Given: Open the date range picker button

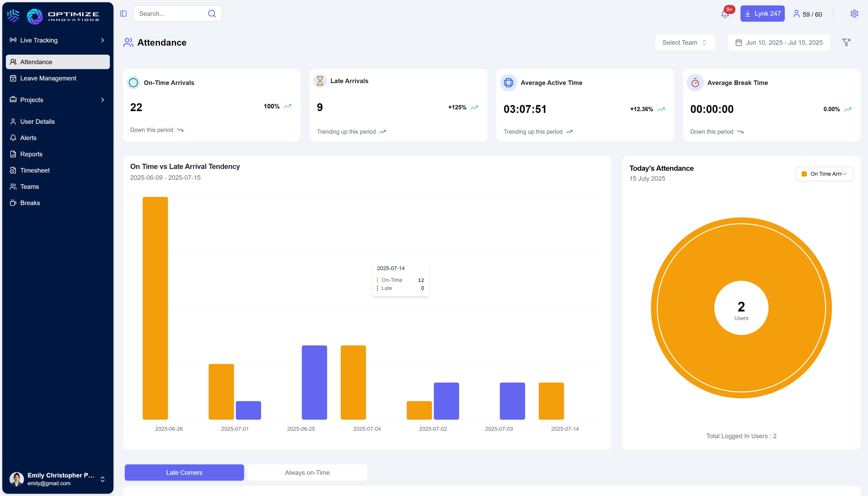Looking at the screenshot, I should 779,43.
